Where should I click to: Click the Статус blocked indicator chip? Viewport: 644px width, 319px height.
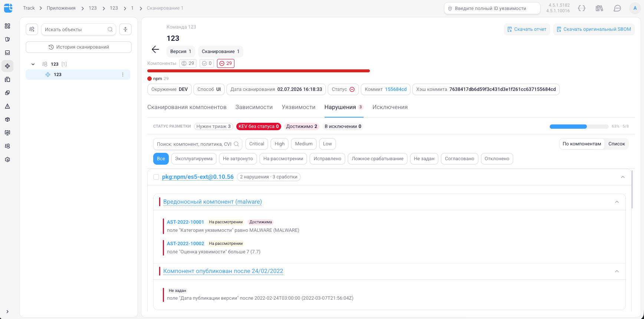[x=343, y=89]
